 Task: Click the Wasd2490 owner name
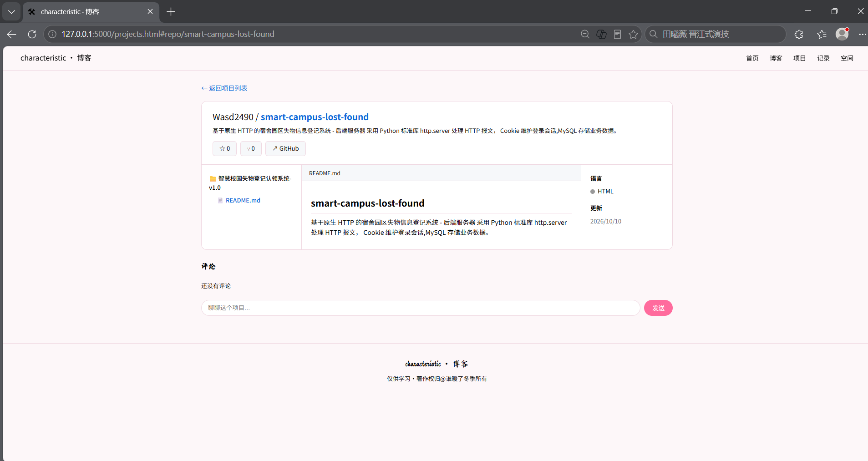(233, 117)
